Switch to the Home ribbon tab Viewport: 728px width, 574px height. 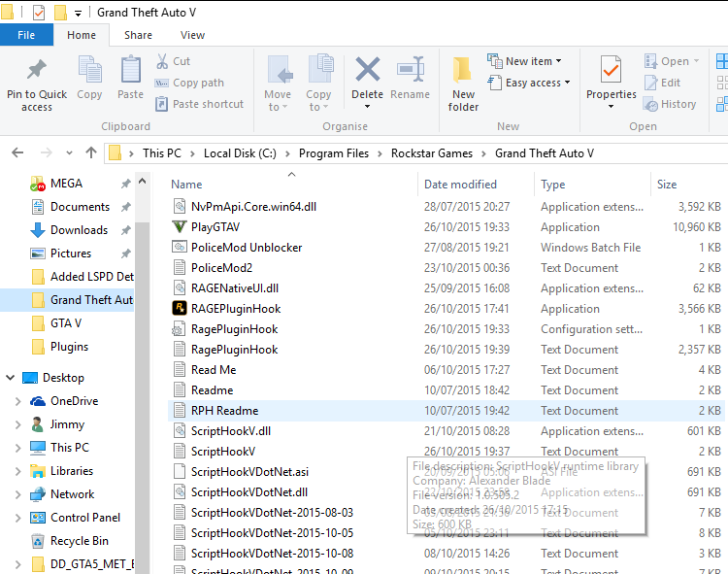pos(82,35)
